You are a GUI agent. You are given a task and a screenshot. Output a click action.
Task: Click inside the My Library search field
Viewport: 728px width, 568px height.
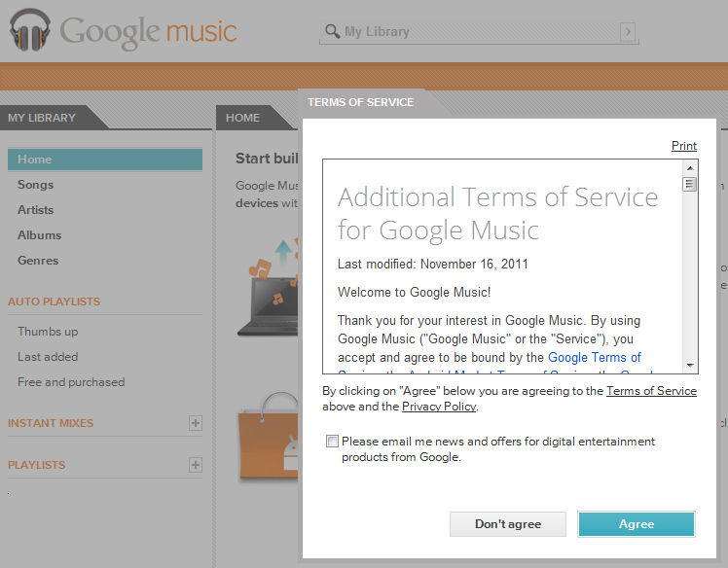(x=479, y=31)
